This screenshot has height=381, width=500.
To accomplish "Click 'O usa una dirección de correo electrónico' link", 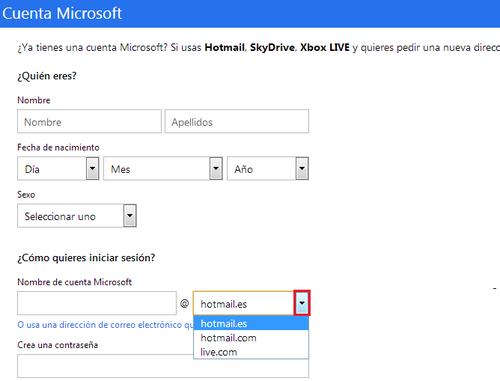I will coord(105,325).
